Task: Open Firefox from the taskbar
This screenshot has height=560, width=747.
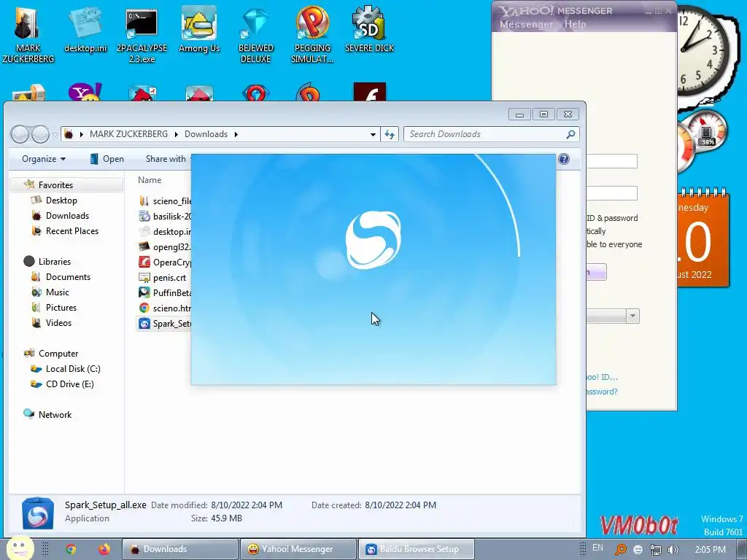Action: [x=104, y=549]
